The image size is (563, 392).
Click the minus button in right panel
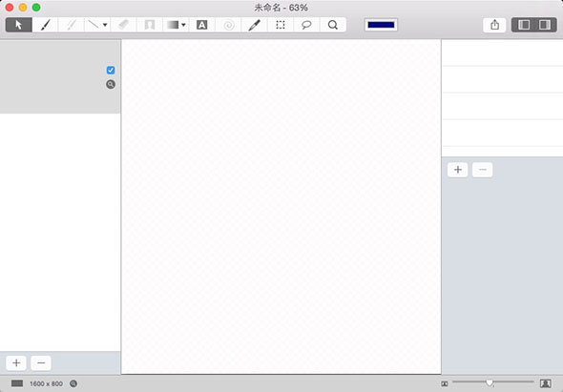point(483,170)
